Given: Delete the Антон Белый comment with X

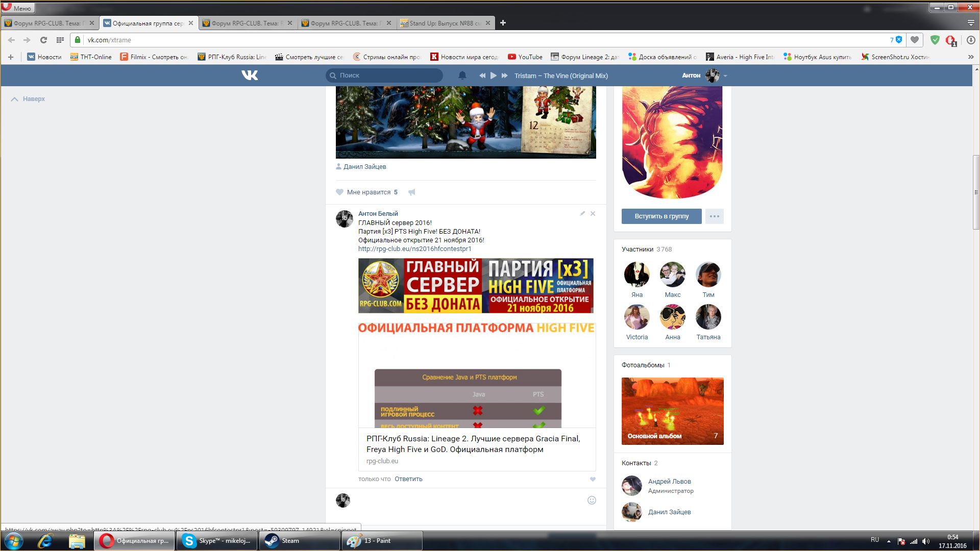Looking at the screenshot, I should (x=593, y=213).
